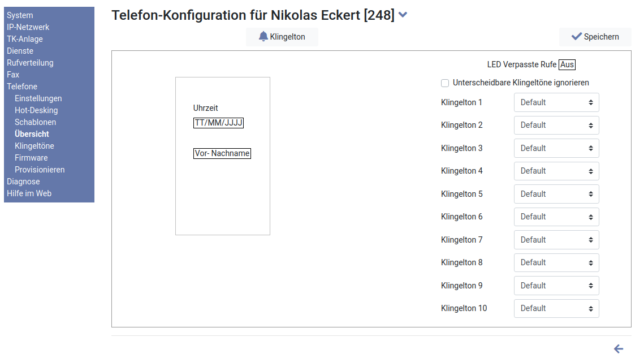Open the Klingelton 1 dropdown
The width and height of the screenshot is (644, 358).
[x=556, y=102]
